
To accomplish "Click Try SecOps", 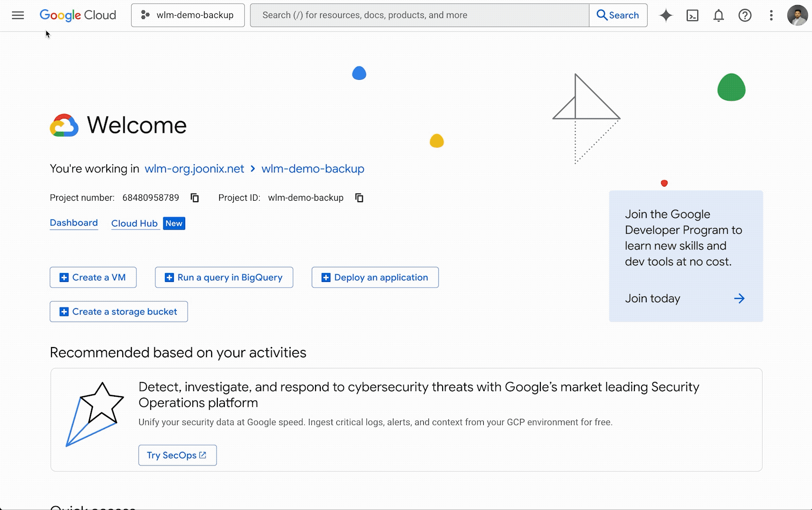I will pos(177,455).
